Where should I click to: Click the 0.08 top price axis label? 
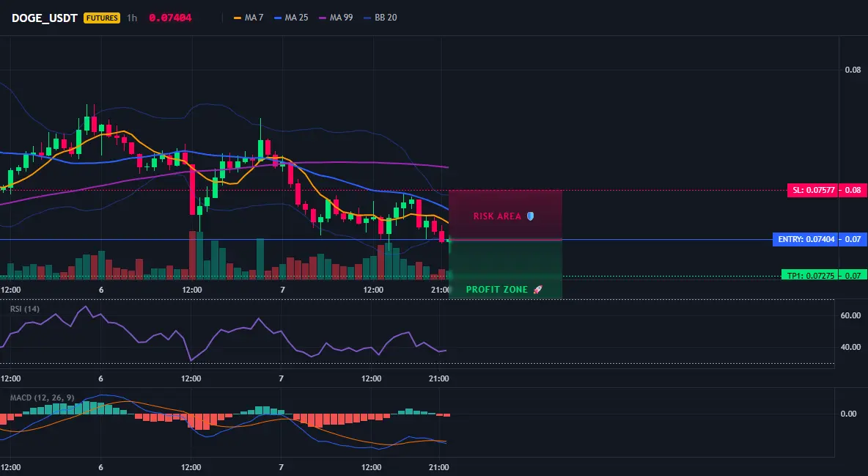(853, 69)
